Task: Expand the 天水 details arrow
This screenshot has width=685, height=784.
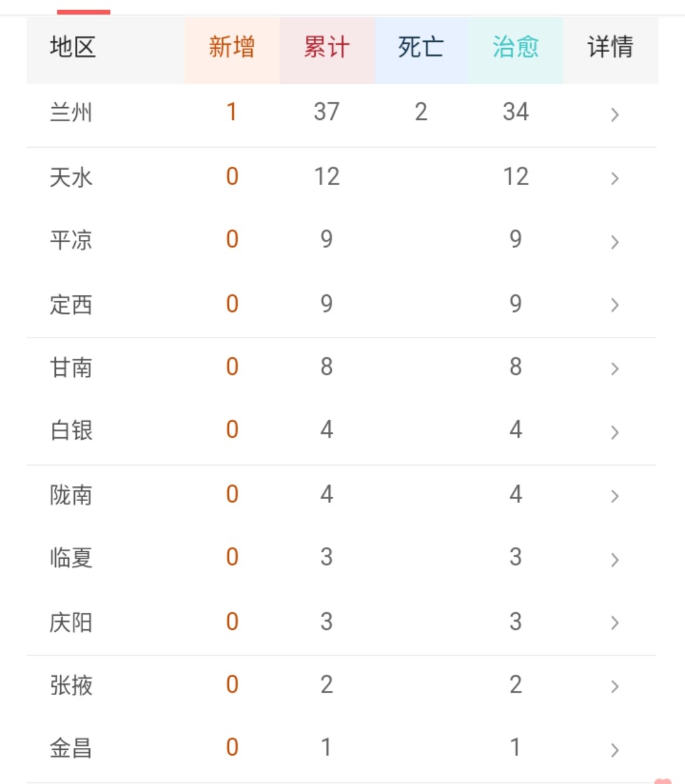Action: coord(614,178)
